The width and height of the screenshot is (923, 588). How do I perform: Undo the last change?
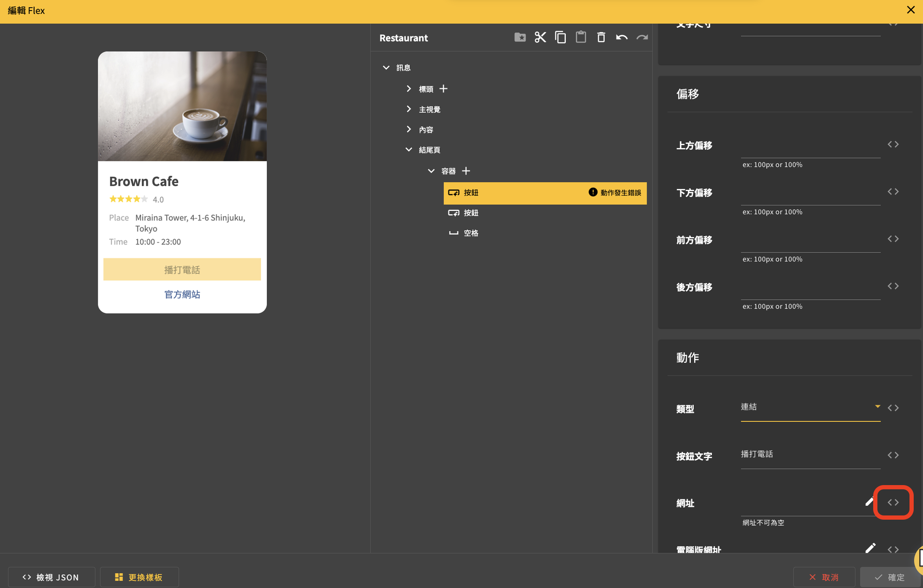pos(622,37)
